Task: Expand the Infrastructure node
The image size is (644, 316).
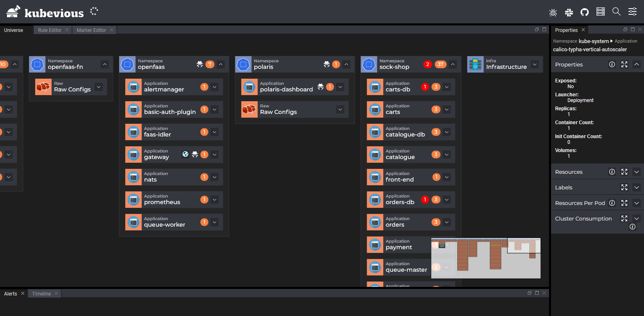Action: (x=535, y=64)
